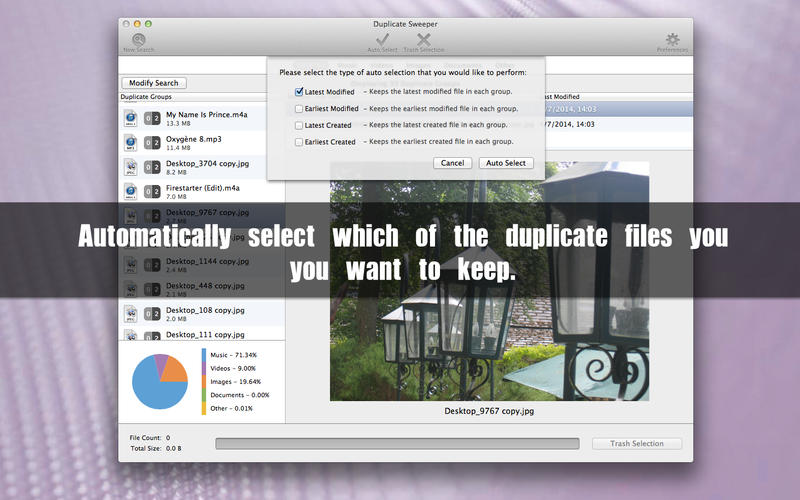
Task: Click the New Search toolbar icon
Action: coord(138,40)
